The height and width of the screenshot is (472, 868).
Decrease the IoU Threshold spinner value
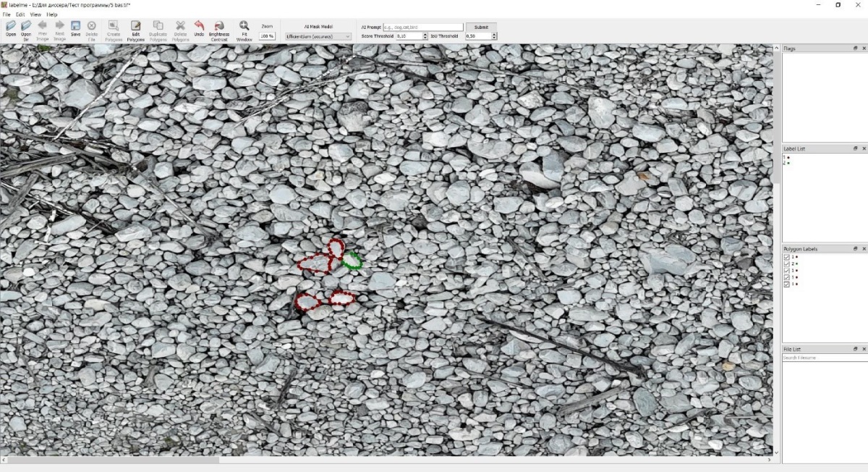click(x=494, y=38)
